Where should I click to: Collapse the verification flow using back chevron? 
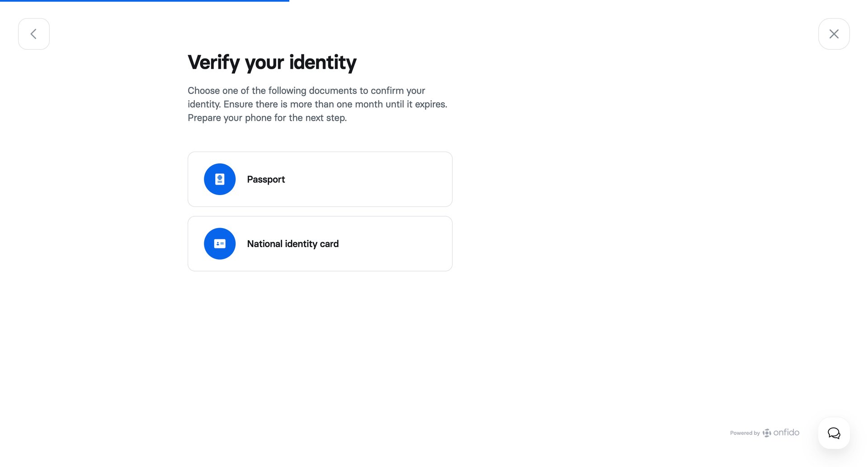coord(33,33)
